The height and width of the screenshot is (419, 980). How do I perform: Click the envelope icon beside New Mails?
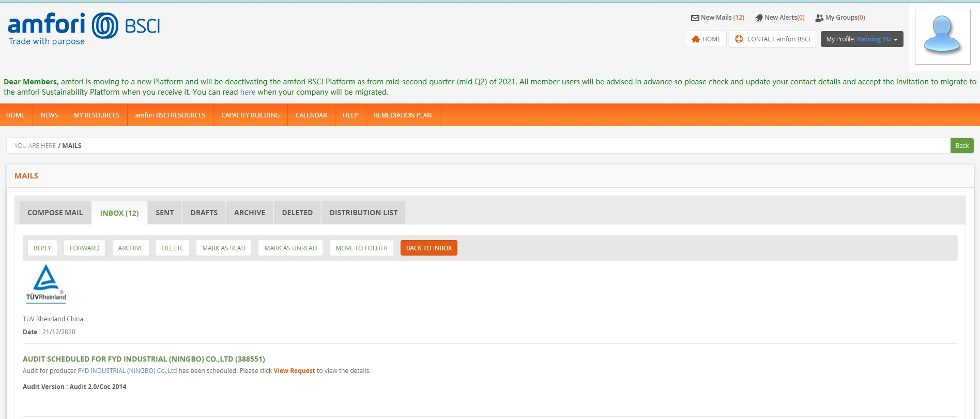pyautogui.click(x=695, y=18)
